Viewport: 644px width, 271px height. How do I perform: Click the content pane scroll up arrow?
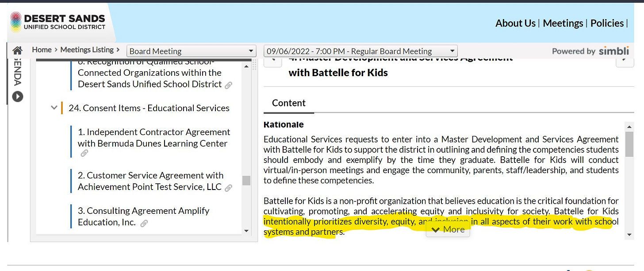[x=629, y=127]
